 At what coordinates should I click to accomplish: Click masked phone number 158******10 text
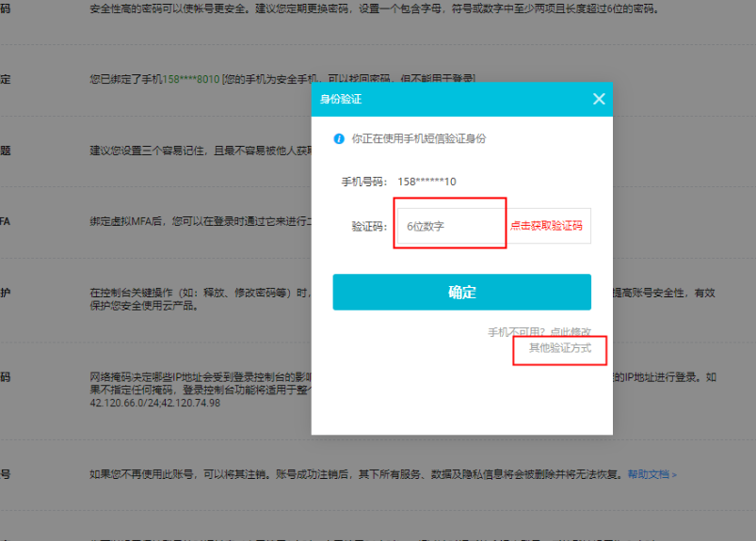[426, 182]
